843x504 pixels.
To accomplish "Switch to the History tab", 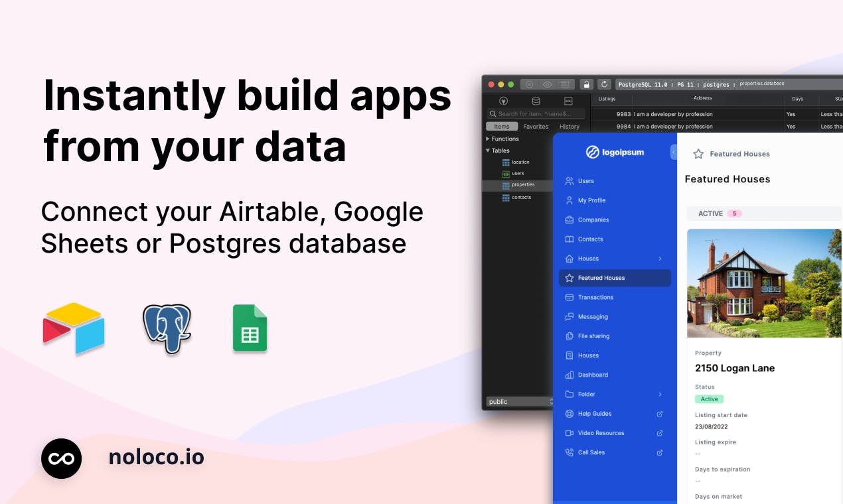I will point(570,127).
